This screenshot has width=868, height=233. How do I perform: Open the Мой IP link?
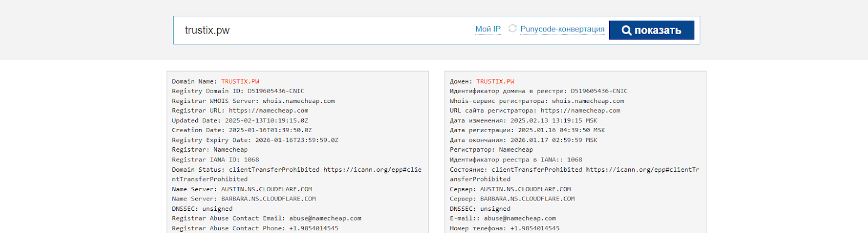pos(488,29)
